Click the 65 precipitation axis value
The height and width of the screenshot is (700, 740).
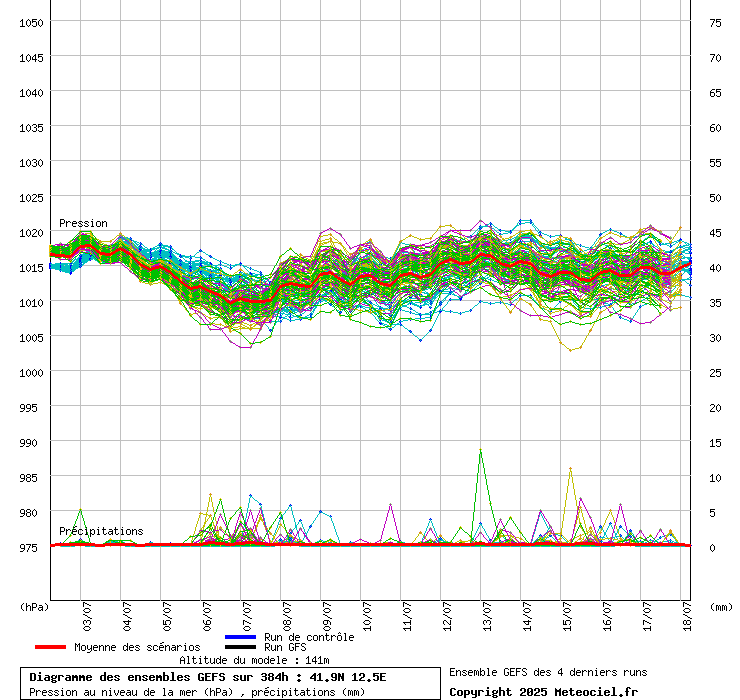(715, 93)
